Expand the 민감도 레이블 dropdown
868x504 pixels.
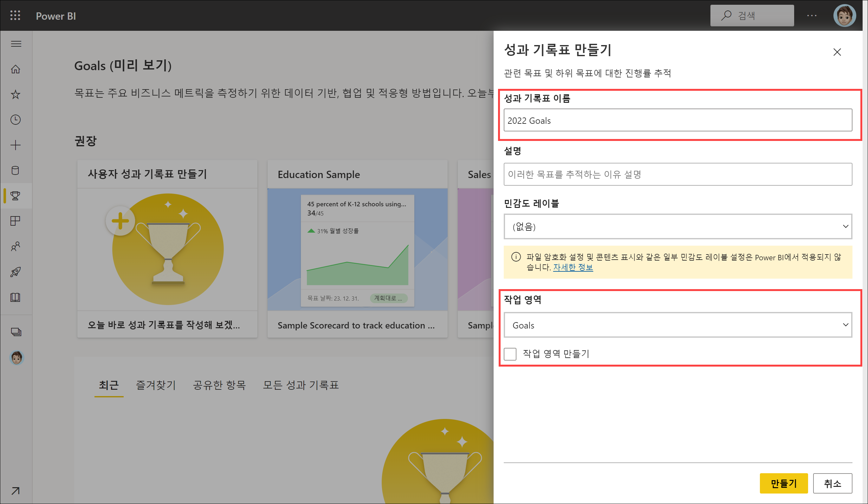(677, 227)
